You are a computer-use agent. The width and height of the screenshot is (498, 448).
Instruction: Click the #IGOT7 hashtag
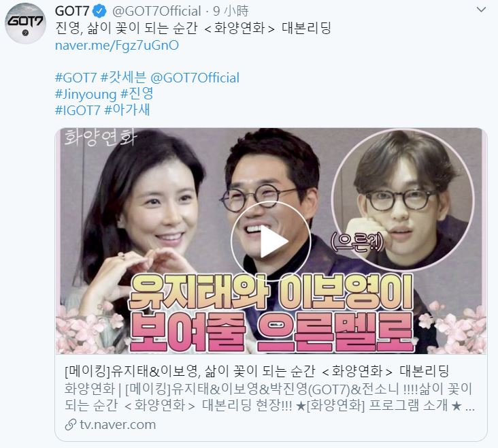78,111
